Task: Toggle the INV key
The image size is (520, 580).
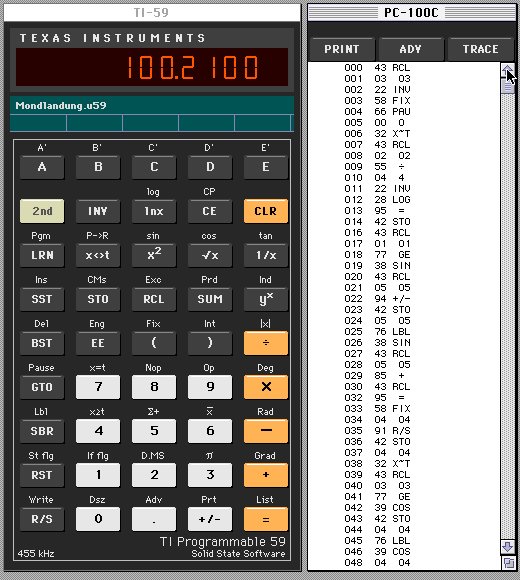Action: 98,211
